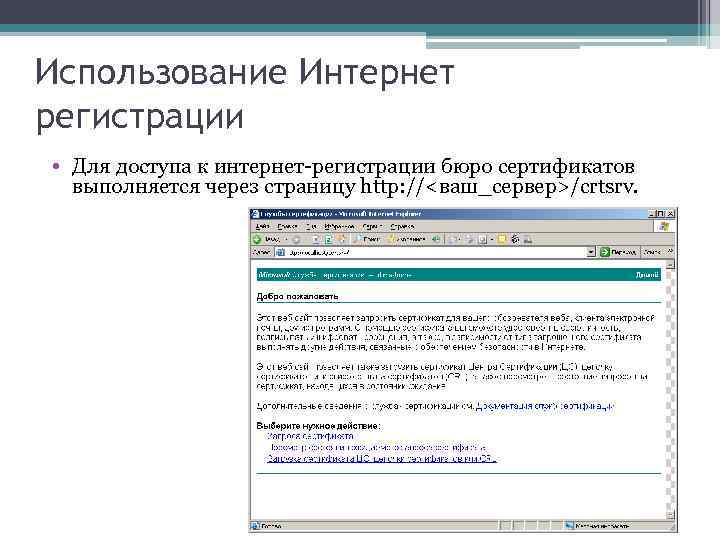Open the Help (Справка) menu
The image size is (720, 540).
402,227
